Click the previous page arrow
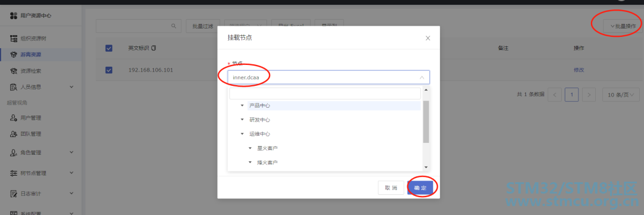This screenshot has height=215, width=644. (x=555, y=95)
